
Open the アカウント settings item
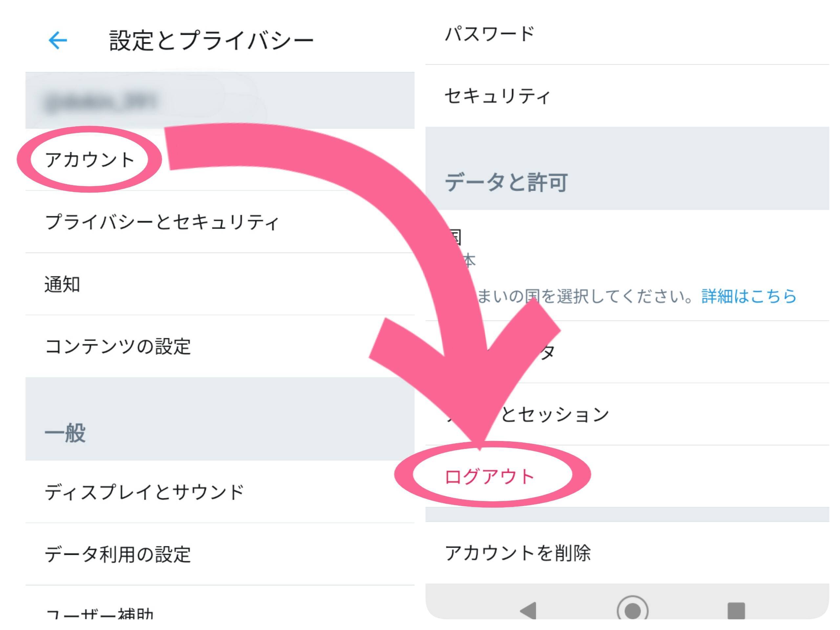(x=90, y=159)
